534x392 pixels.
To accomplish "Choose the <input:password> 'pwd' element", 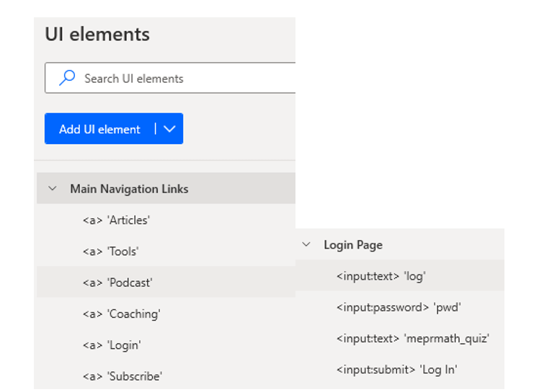I will [398, 307].
